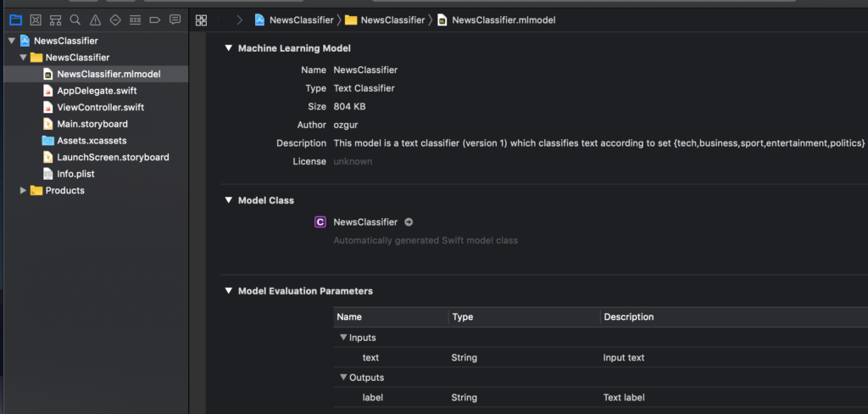Click the Main.storyboard file icon
Screen dimensions: 868x414
pyautogui.click(x=48, y=124)
